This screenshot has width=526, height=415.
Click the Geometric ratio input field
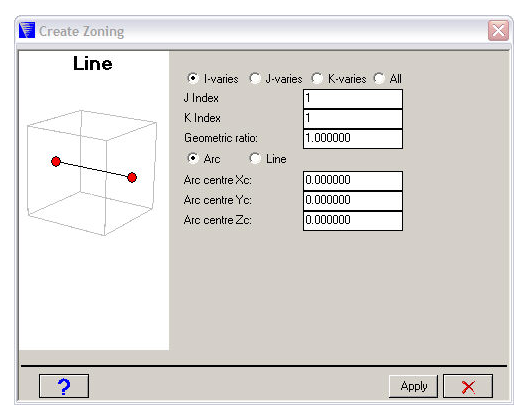(x=353, y=139)
